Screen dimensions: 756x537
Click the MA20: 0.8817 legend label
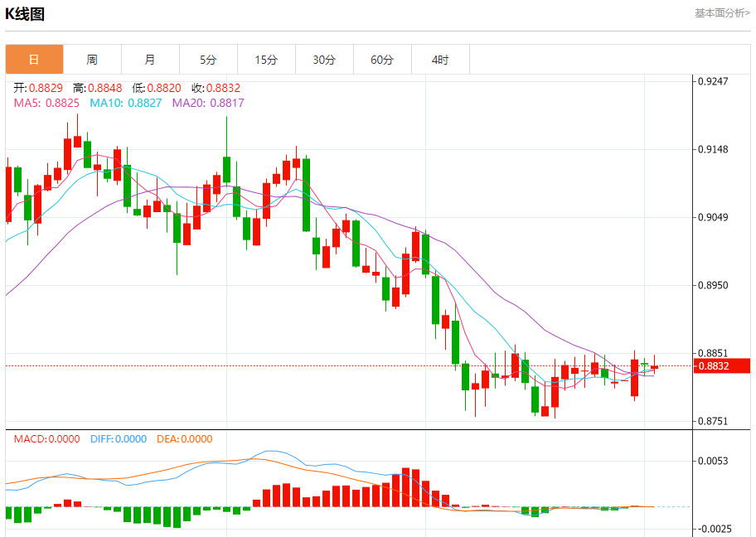208,103
